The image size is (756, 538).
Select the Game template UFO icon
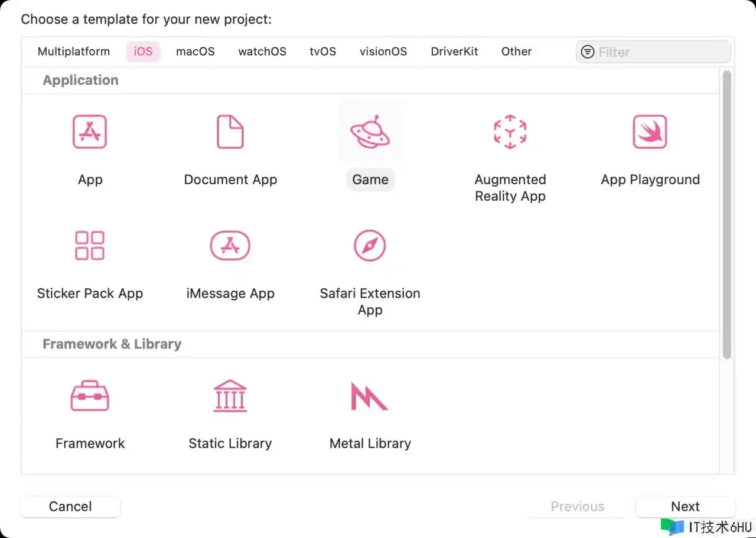pyautogui.click(x=370, y=132)
